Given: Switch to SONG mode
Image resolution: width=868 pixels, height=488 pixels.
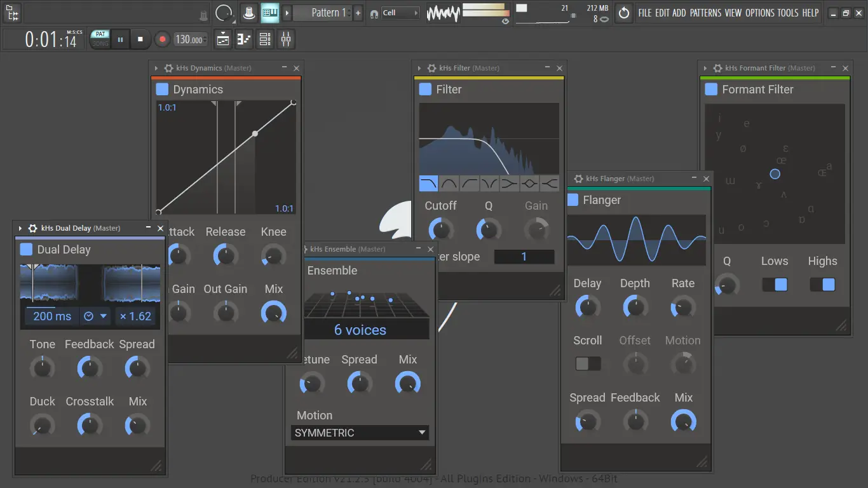Looking at the screenshot, I should click(x=100, y=44).
